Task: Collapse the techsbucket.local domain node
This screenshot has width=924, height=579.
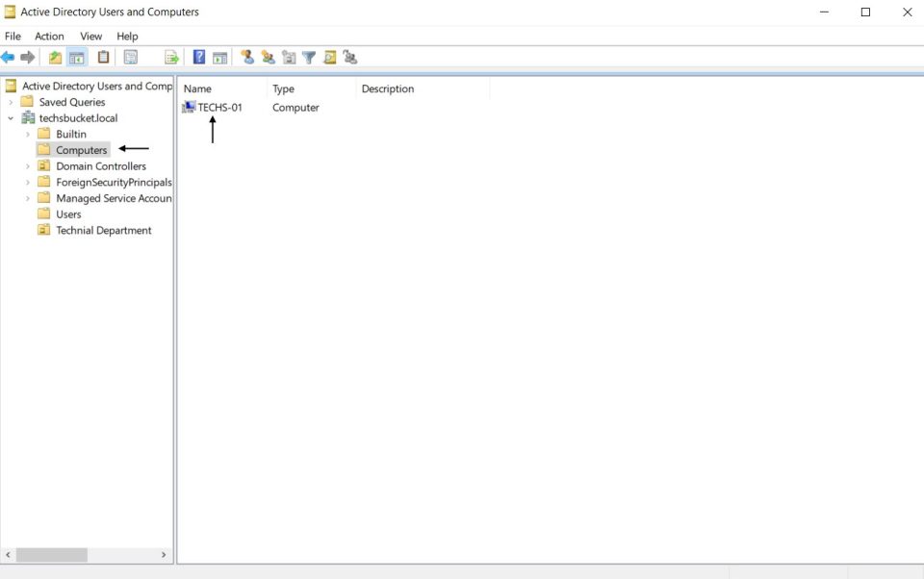Action: click(11, 117)
